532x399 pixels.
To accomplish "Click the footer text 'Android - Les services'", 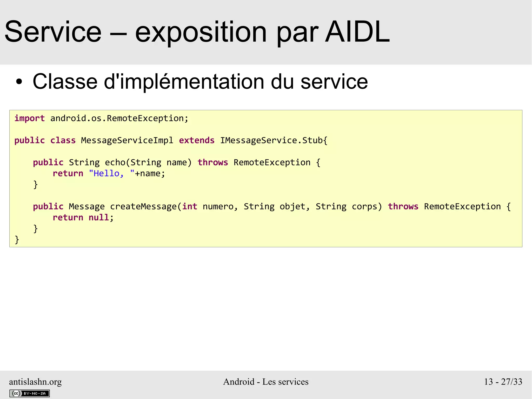I will tap(266, 382).
